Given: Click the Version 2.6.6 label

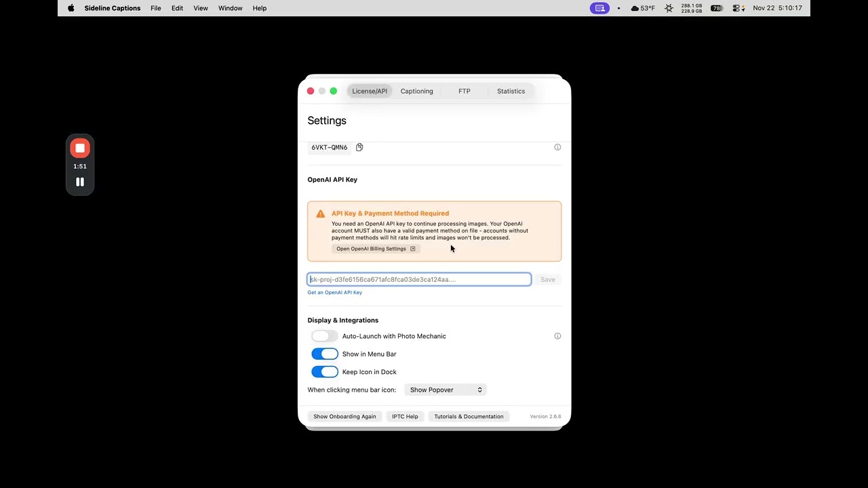Looking at the screenshot, I should pyautogui.click(x=545, y=416).
